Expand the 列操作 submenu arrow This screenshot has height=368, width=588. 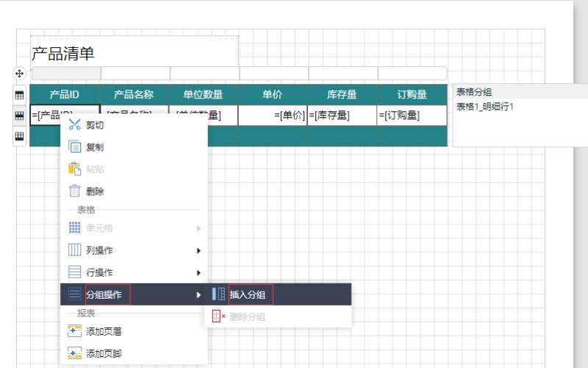(198, 250)
